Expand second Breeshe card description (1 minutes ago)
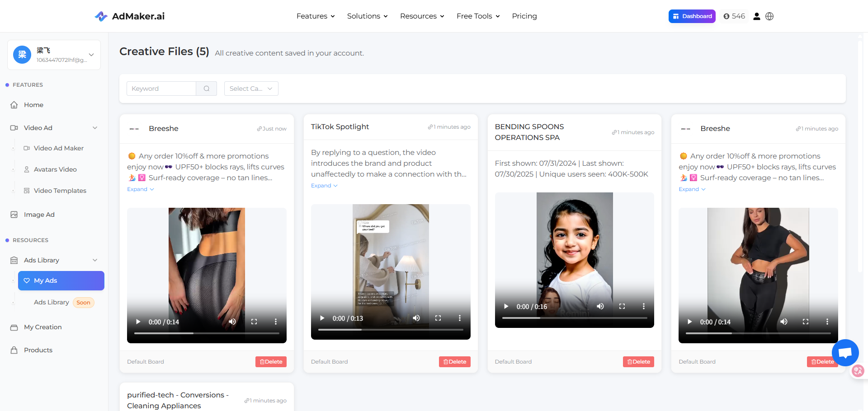 coord(692,189)
